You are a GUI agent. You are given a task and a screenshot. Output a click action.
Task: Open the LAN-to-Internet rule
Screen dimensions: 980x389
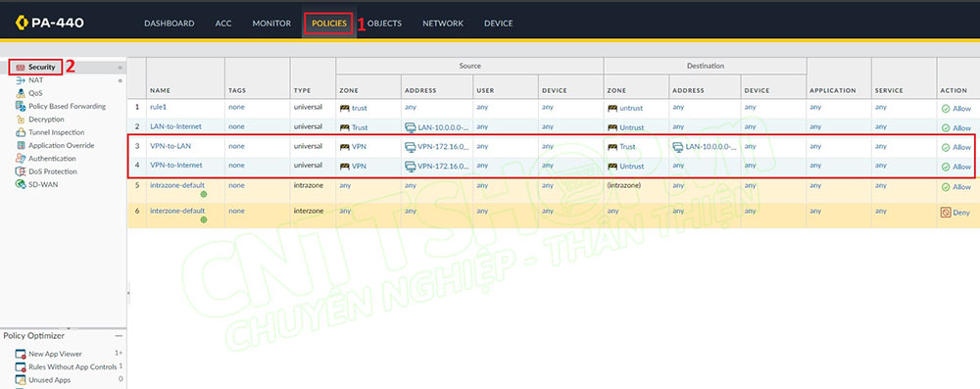(175, 126)
